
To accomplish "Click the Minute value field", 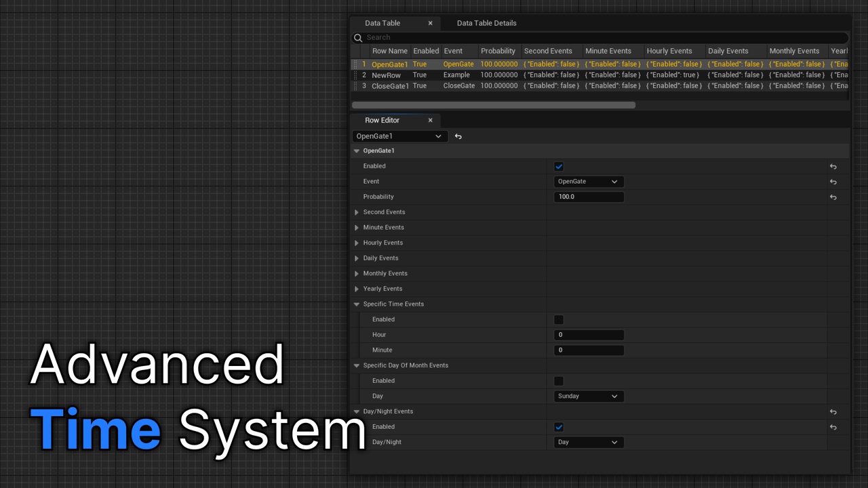I will (x=589, y=350).
